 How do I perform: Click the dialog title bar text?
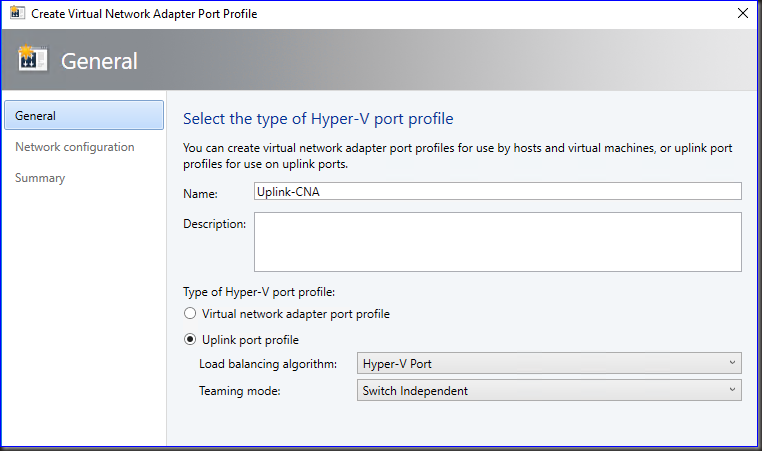tap(143, 14)
